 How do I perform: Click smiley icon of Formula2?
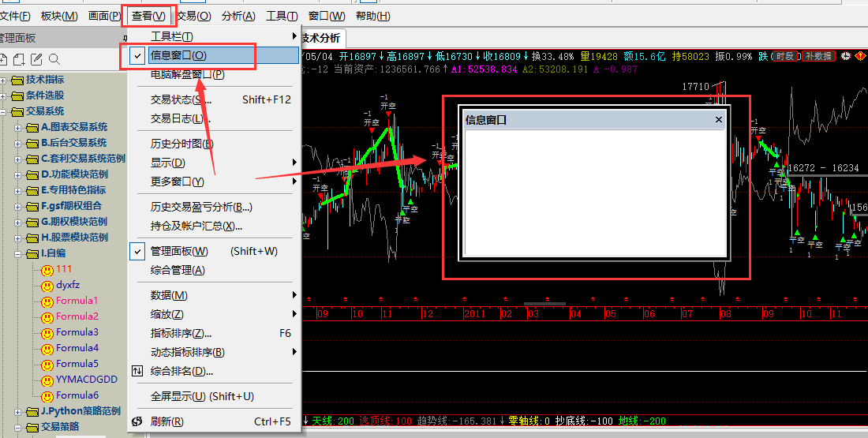tap(47, 318)
